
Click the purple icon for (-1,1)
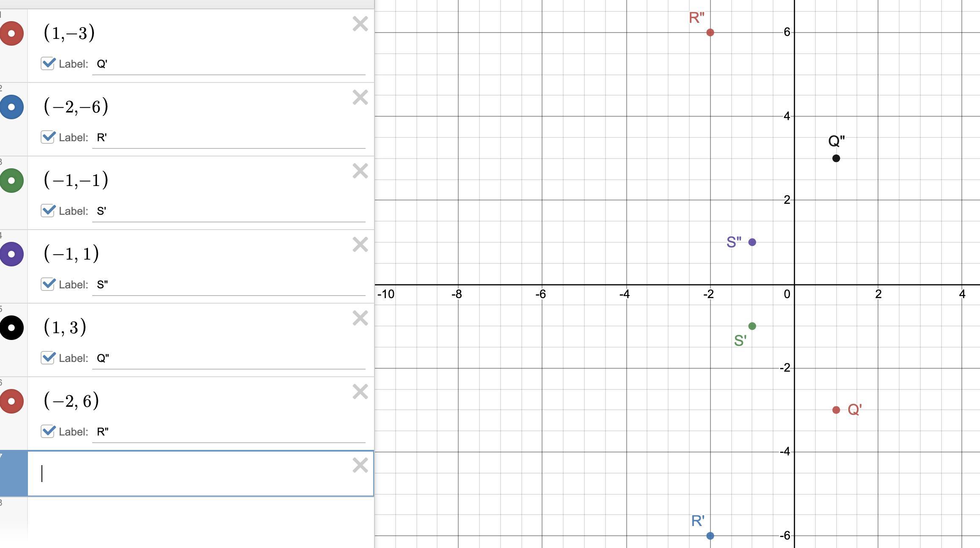tap(12, 254)
